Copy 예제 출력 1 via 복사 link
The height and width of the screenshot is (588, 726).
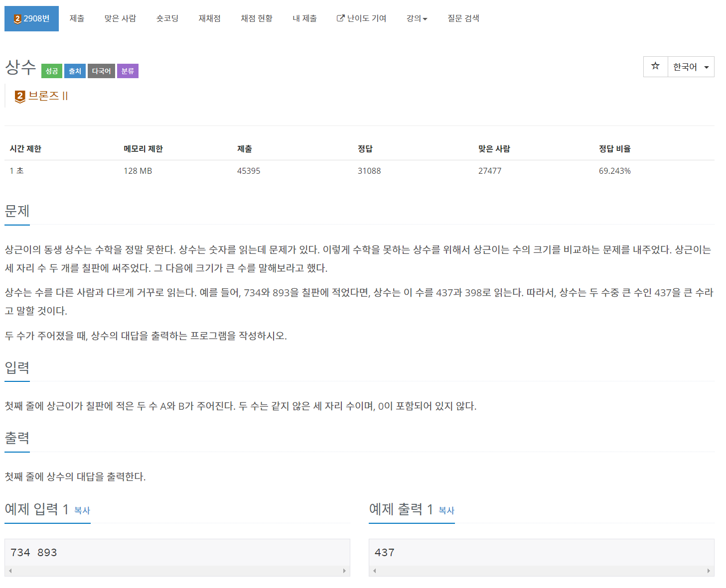[x=446, y=510]
